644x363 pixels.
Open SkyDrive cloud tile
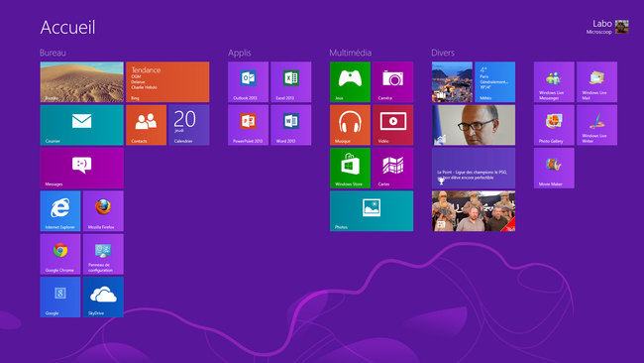click(103, 297)
